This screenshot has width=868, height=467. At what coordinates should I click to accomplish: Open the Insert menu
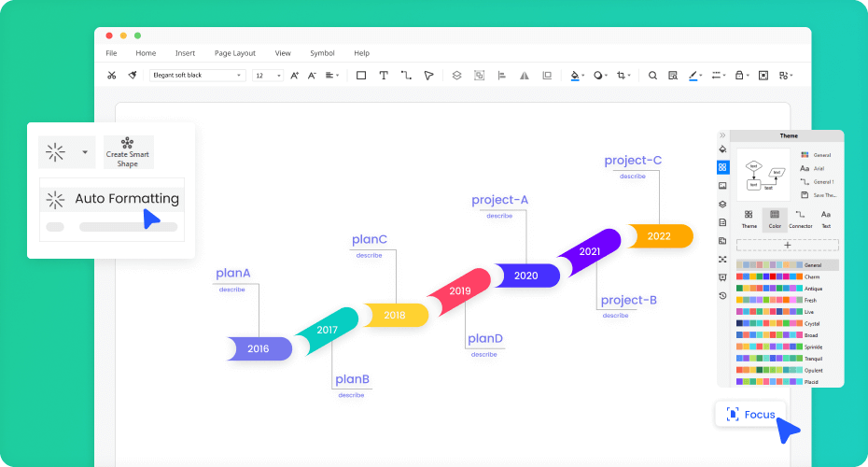(185, 53)
